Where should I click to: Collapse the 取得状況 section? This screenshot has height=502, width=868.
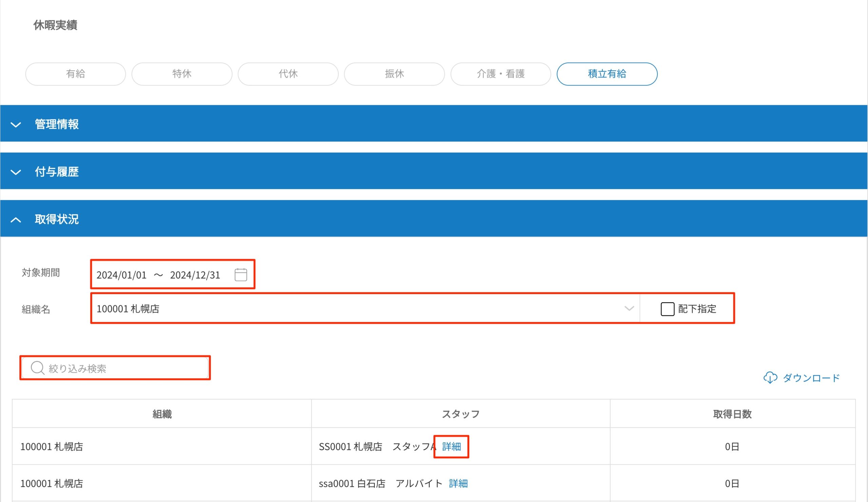57,219
